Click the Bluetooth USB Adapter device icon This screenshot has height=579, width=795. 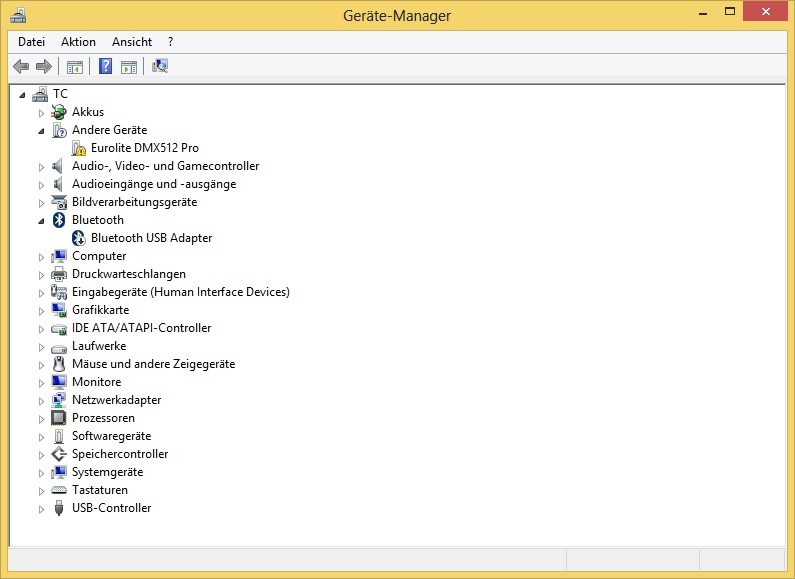coord(79,238)
